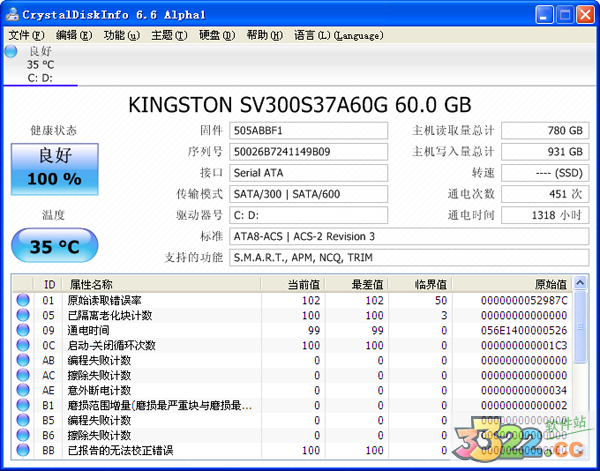Image resolution: width=600 pixels, height=471 pixels.
Task: Open the 主题(T) menu
Action: pos(169,36)
